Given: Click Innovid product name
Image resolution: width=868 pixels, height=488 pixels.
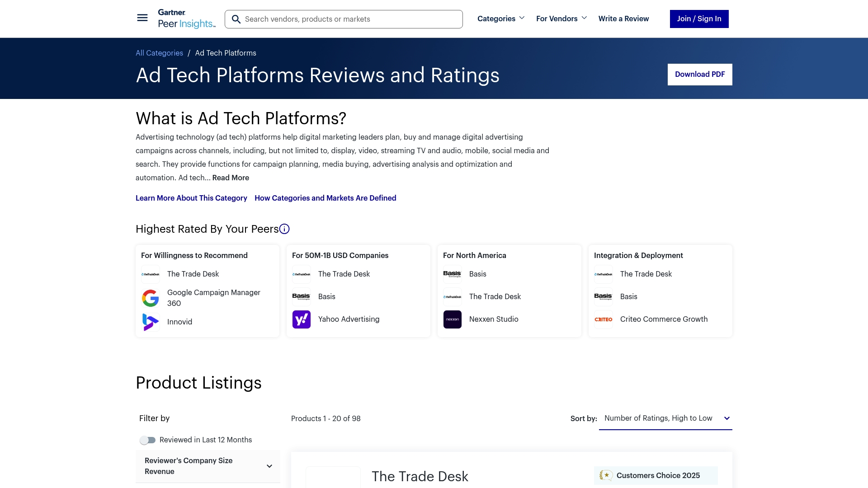Looking at the screenshot, I should click(x=179, y=322).
